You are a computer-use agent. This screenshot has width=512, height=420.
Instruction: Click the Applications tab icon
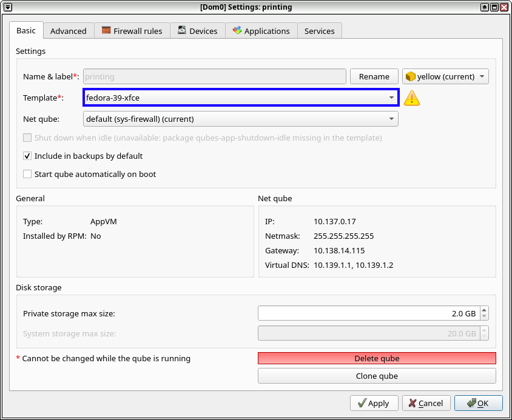click(237, 30)
